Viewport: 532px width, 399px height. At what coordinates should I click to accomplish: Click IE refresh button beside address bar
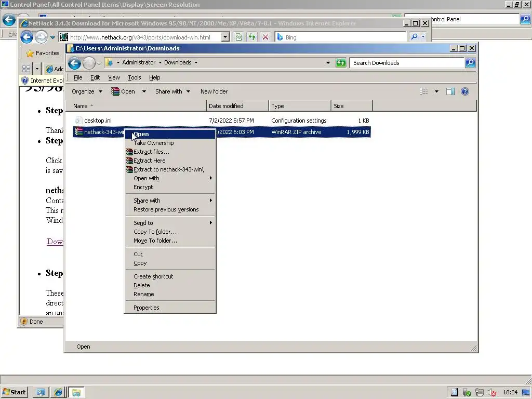click(x=252, y=37)
